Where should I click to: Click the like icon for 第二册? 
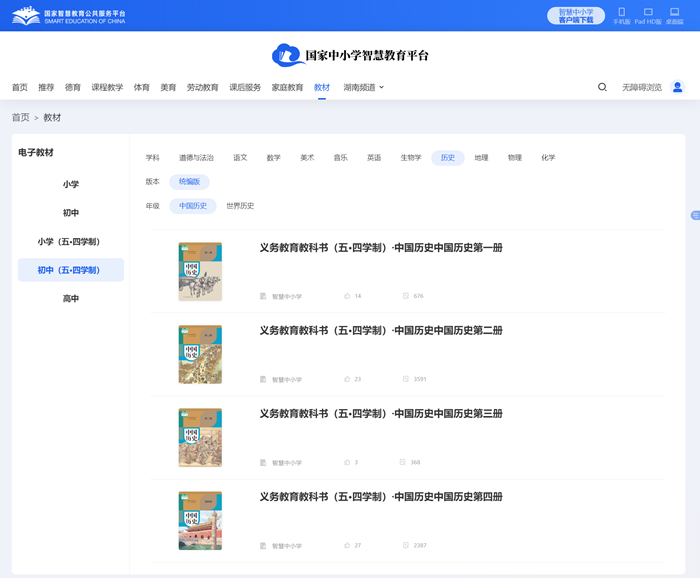click(347, 379)
